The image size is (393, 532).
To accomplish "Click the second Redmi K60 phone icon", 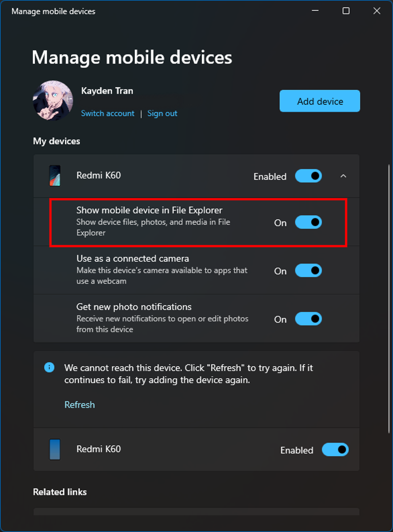I will tap(54, 450).
